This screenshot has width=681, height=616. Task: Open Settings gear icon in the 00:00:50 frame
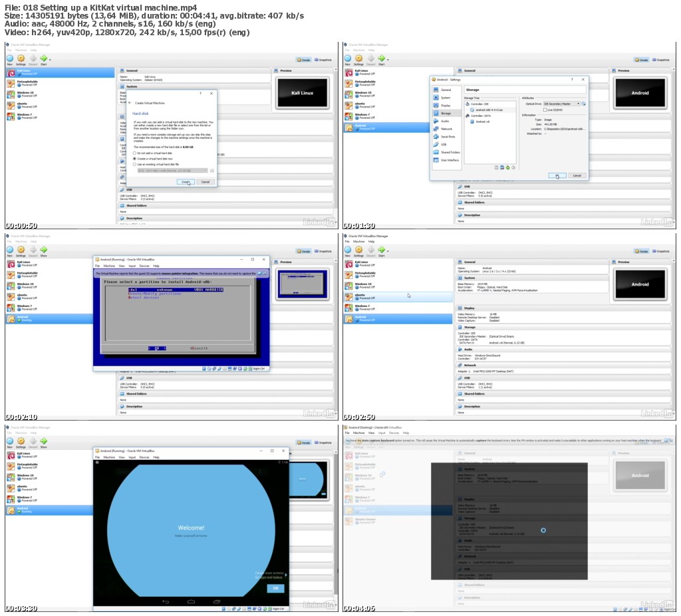[x=21, y=58]
